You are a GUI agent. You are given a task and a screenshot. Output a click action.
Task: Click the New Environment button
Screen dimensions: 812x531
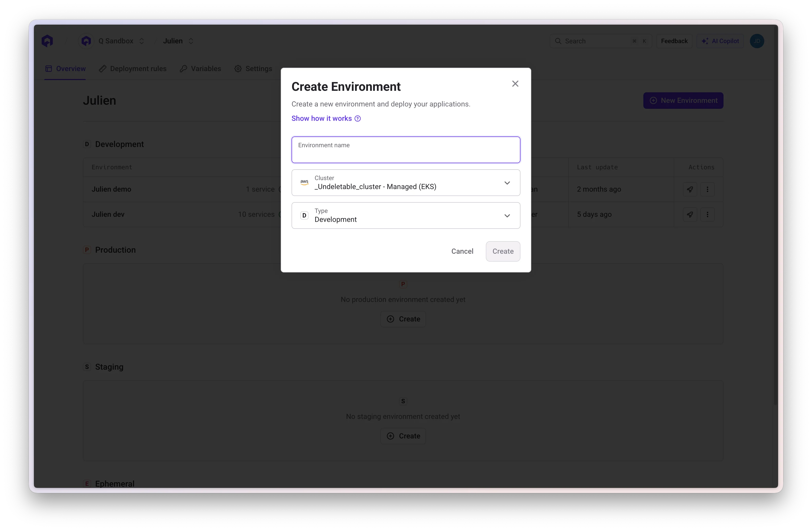pyautogui.click(x=683, y=101)
